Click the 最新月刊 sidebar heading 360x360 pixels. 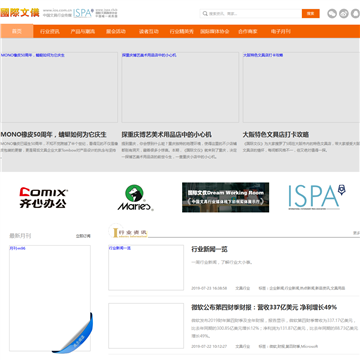[20, 236]
